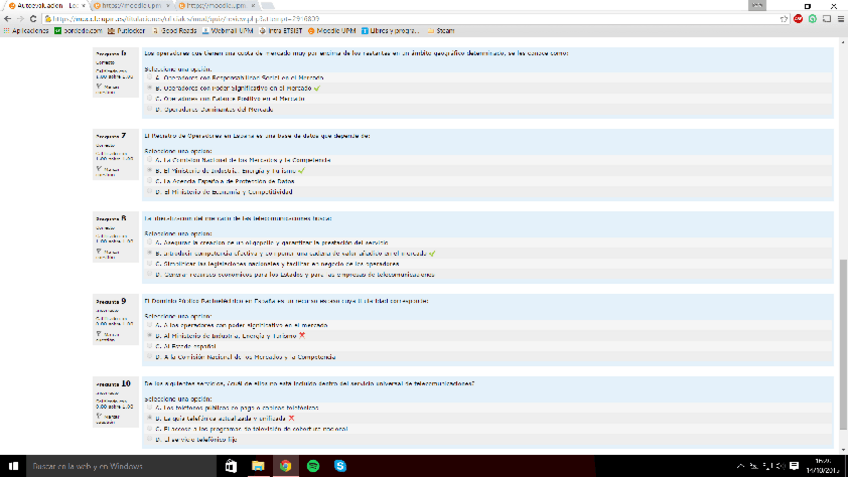Image resolution: width=848 pixels, height=477 pixels.
Task: Switch to the third browser tab
Action: pos(208,5)
